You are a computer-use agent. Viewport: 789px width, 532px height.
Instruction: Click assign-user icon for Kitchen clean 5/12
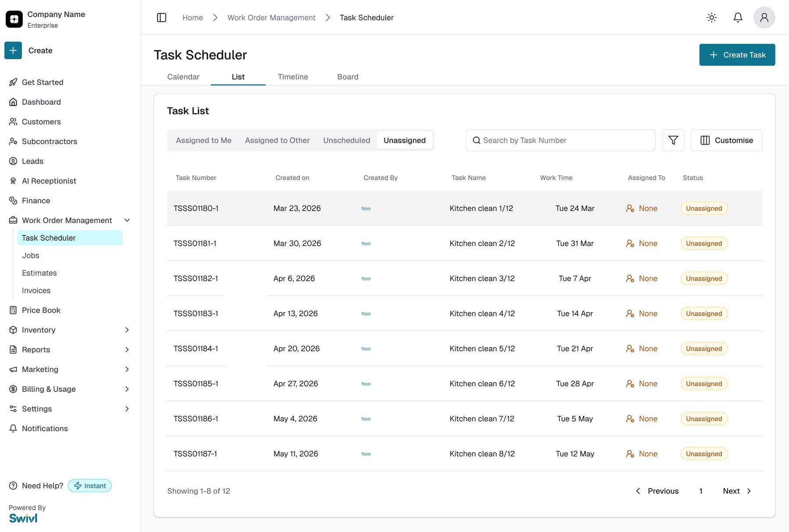[x=630, y=348]
